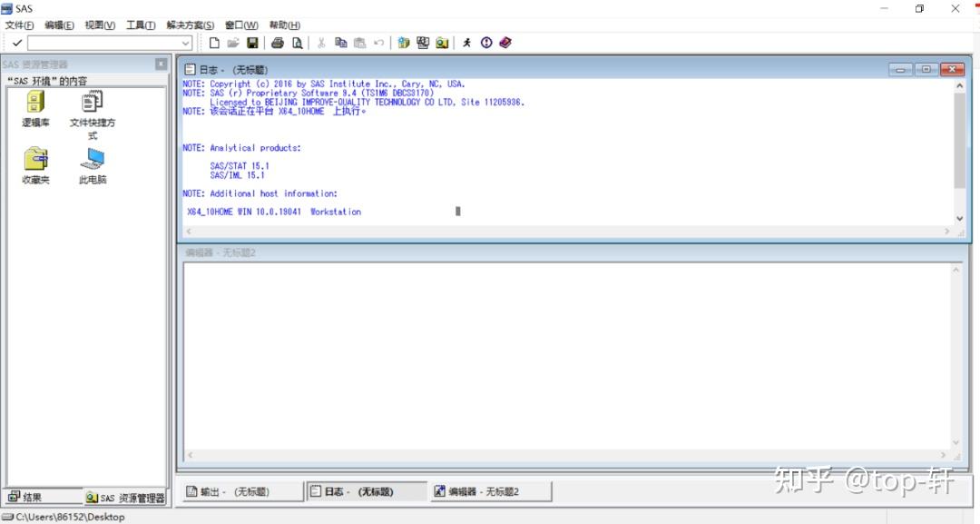The image size is (980, 524).
Task: Click the New Library toolbar icon
Action: click(x=404, y=43)
